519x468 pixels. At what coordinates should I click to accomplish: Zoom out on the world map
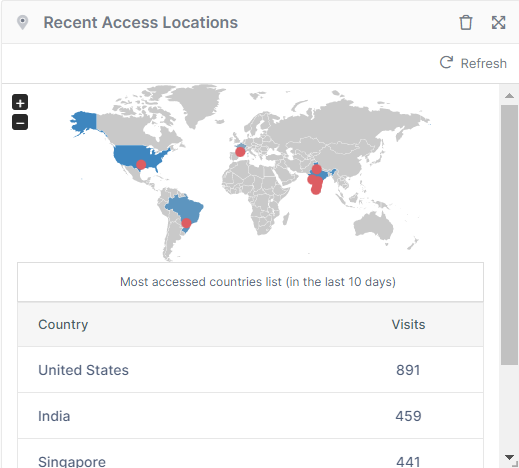(20, 122)
